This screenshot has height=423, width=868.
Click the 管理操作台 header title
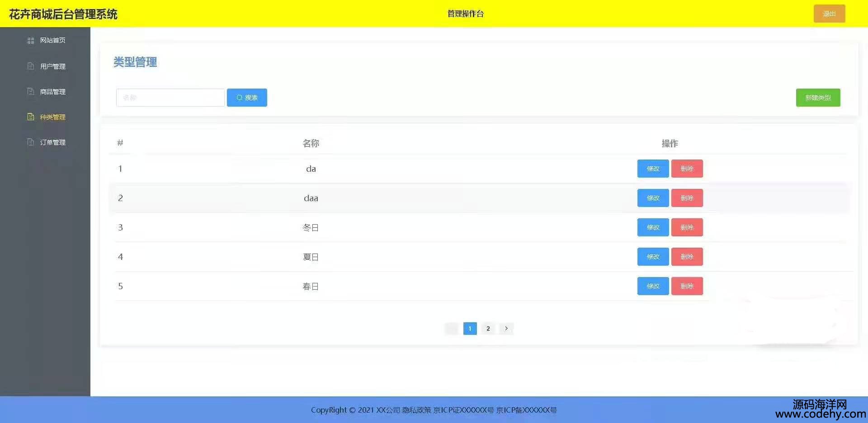[465, 14]
